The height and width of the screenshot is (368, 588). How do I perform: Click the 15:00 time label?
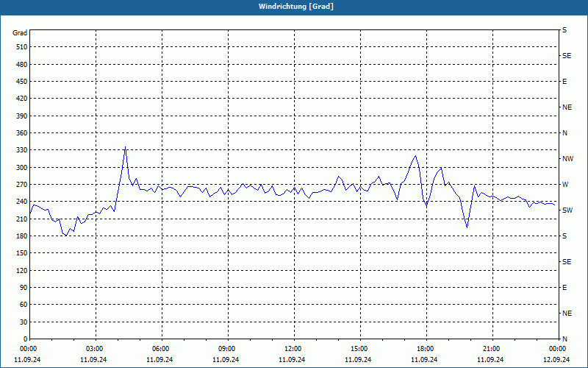360,349
